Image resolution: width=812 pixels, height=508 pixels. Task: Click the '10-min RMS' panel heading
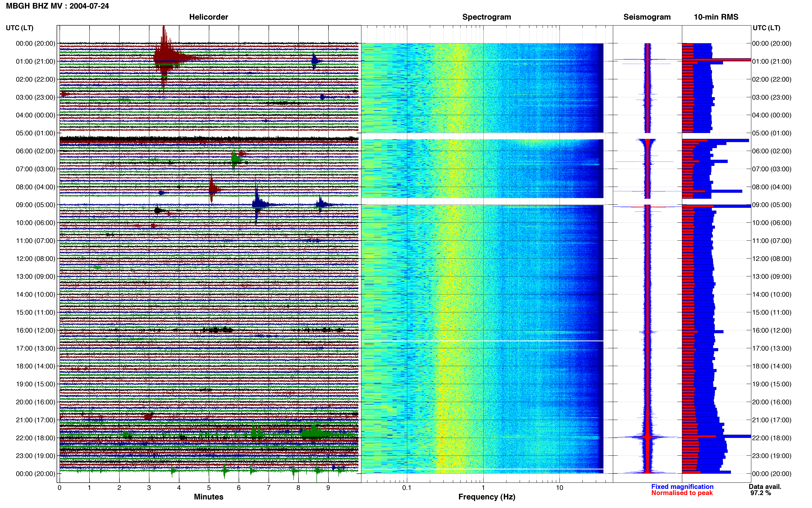(716, 17)
